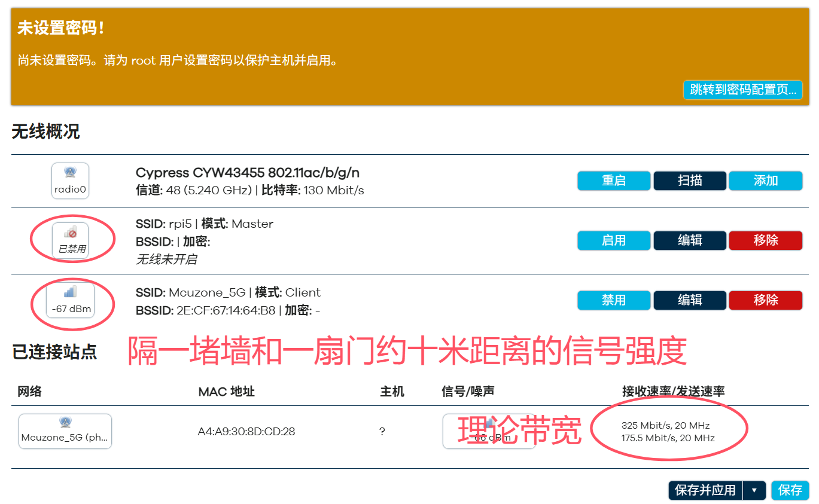Enable the rpi5 Master network
The height and width of the screenshot is (504, 819).
point(613,240)
